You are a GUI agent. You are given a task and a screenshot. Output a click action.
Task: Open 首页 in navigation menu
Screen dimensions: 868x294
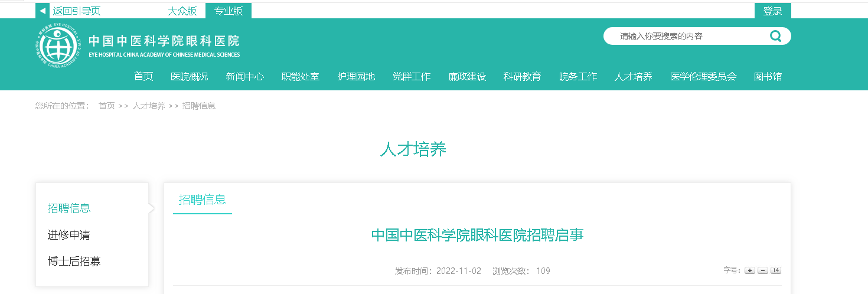(143, 77)
